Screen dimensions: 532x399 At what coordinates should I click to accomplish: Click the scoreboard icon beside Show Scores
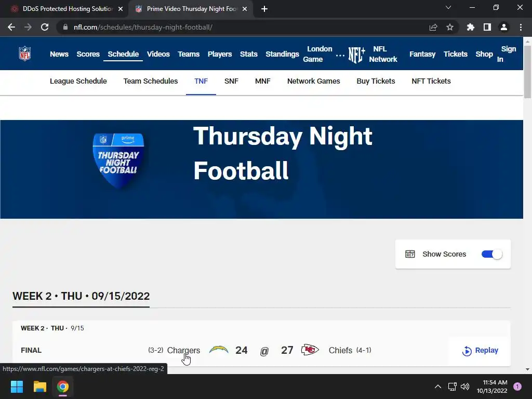[410, 254]
